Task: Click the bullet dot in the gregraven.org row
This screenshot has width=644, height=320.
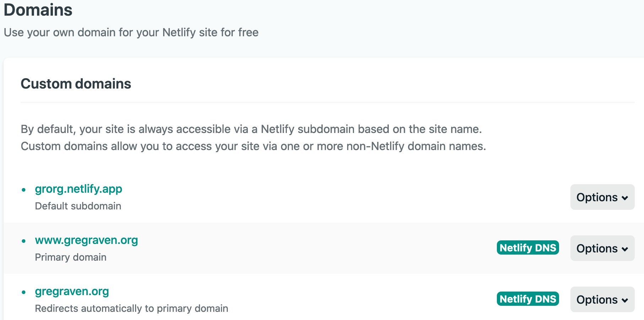Action: click(x=24, y=292)
